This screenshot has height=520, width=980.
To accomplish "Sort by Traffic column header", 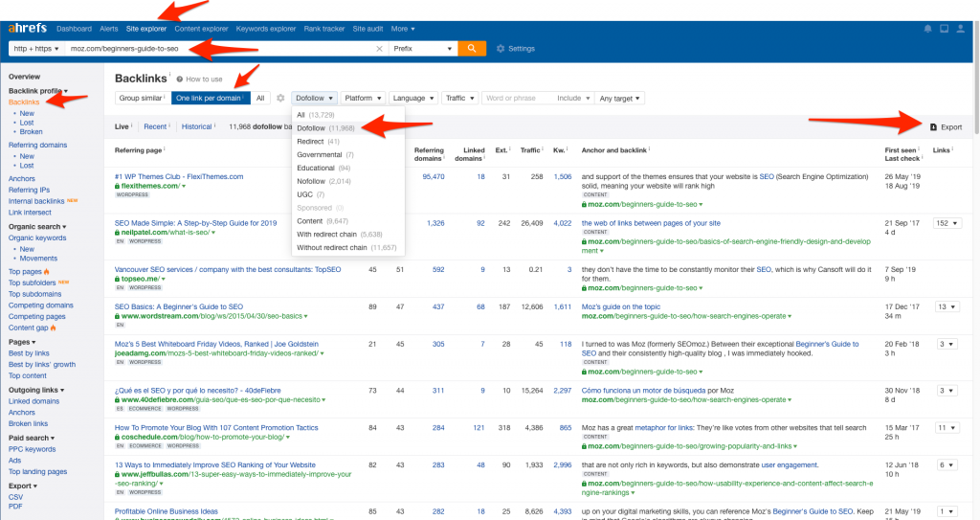I will pyautogui.click(x=531, y=150).
